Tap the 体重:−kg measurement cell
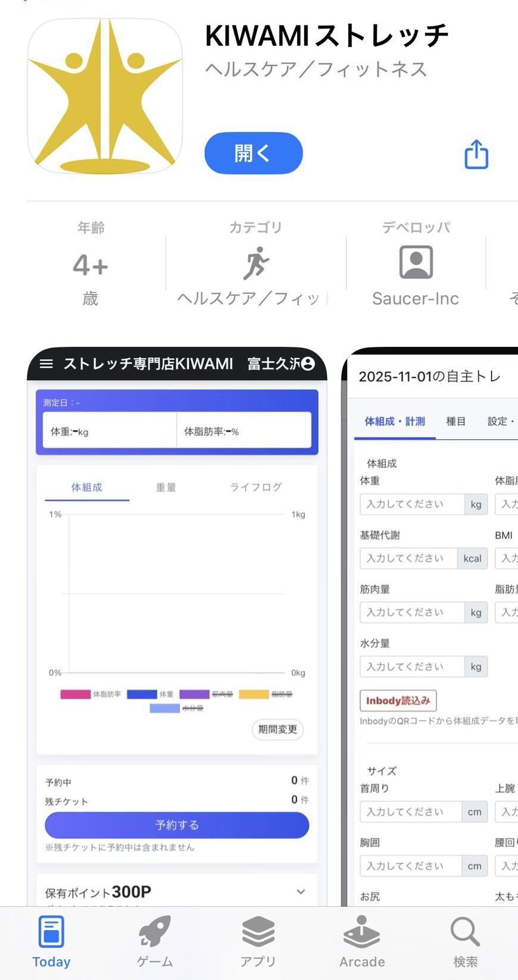 point(110,431)
